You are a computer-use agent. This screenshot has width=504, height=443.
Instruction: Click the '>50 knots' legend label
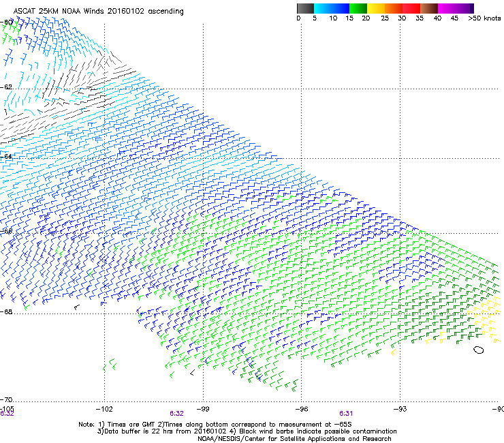[x=484, y=18]
